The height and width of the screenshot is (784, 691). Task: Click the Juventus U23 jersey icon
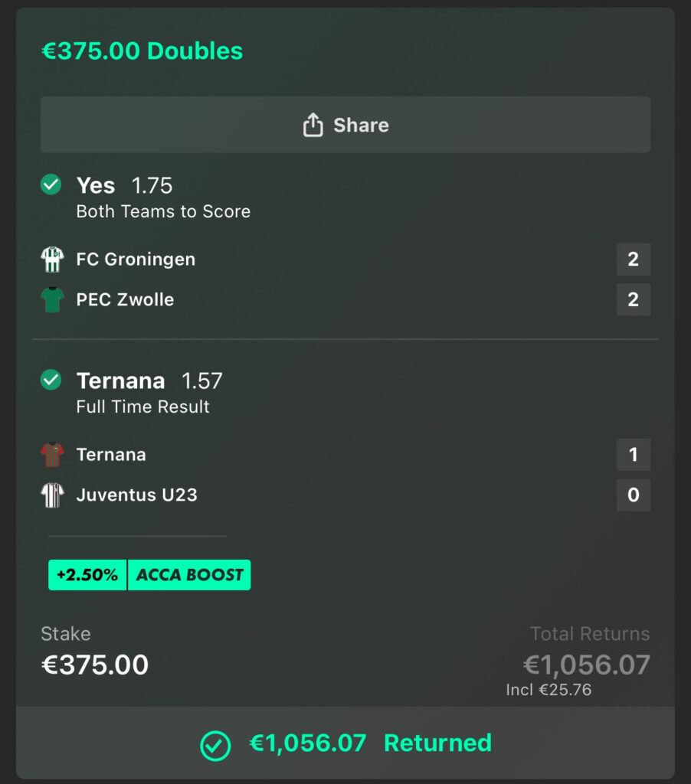click(52, 495)
